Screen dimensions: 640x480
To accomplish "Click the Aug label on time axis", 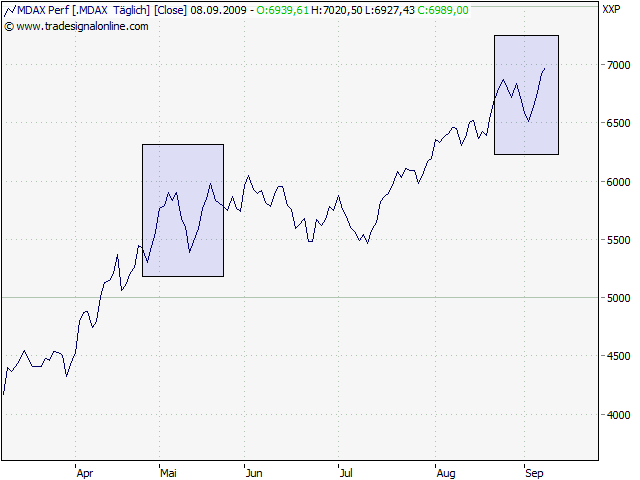I will tap(446, 473).
